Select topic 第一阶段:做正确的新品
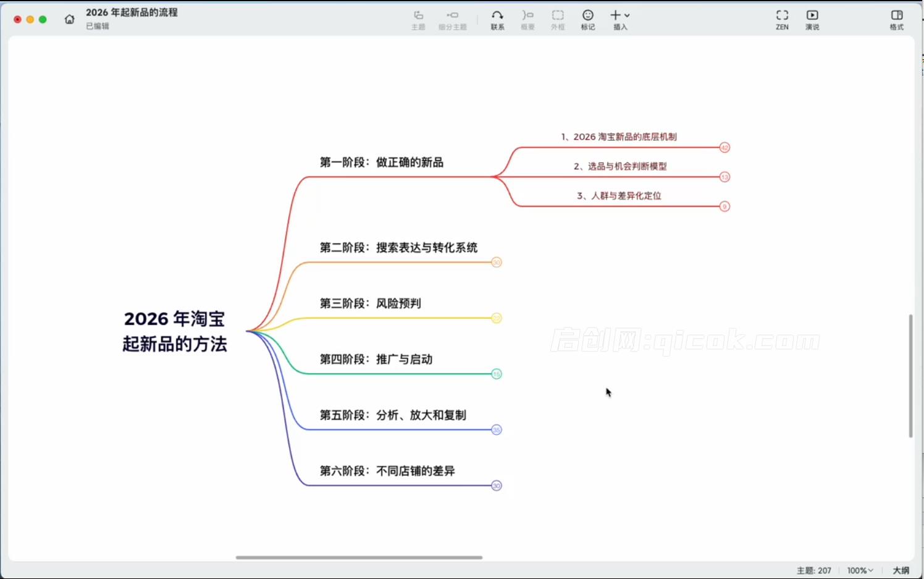The height and width of the screenshot is (579, 924). click(382, 163)
